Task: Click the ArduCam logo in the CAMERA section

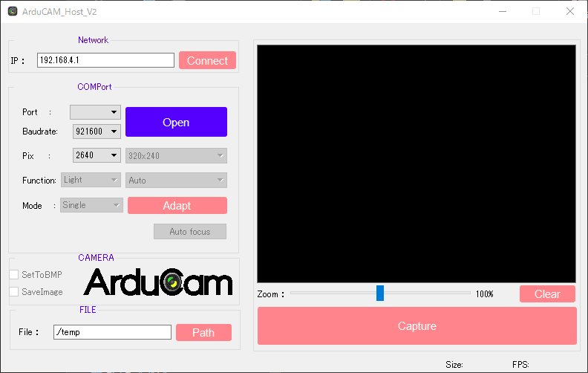Action: pyautogui.click(x=158, y=282)
